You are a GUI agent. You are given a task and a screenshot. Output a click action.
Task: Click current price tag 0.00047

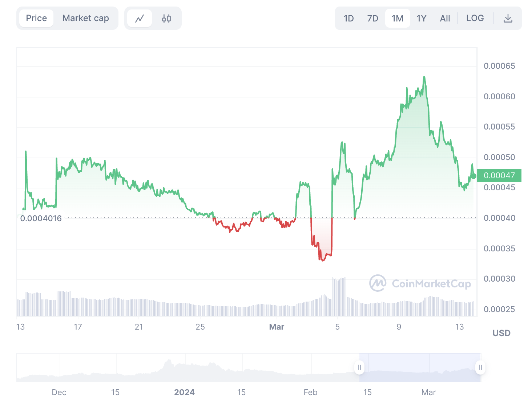click(499, 175)
